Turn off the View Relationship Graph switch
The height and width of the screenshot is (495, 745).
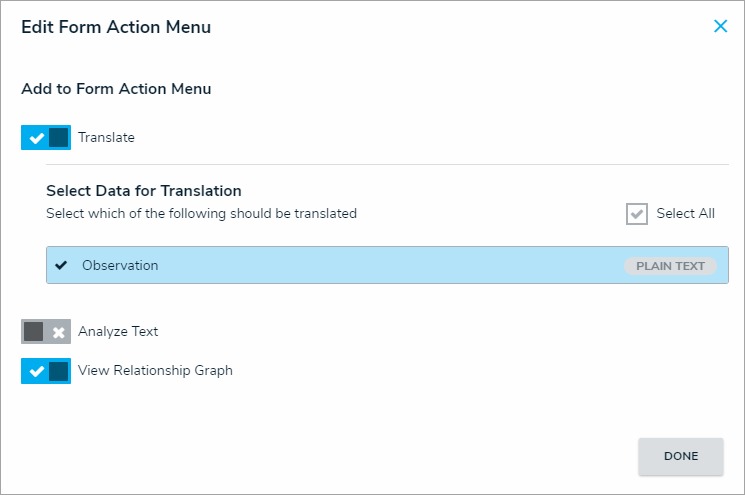pos(46,371)
